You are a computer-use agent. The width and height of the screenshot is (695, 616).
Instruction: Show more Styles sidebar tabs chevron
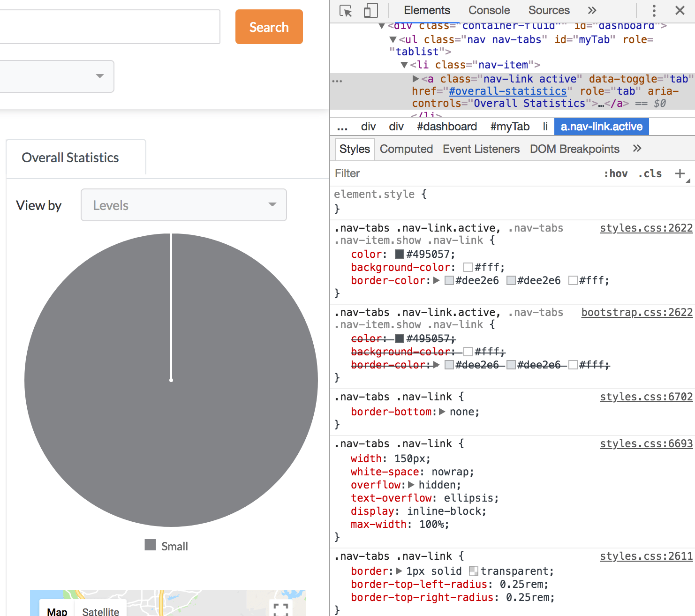pyautogui.click(x=637, y=149)
